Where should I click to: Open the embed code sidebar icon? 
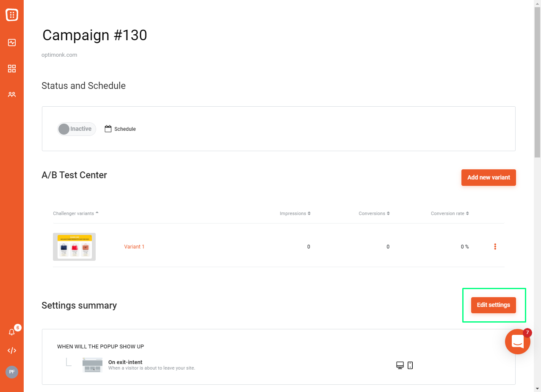tap(12, 351)
